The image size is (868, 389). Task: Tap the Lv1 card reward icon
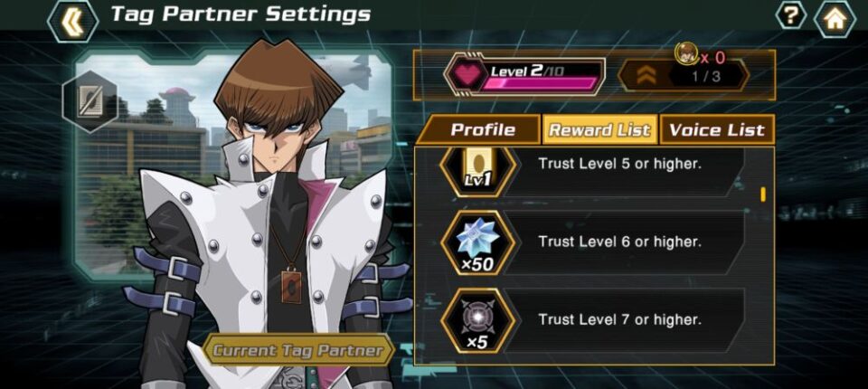(477, 171)
